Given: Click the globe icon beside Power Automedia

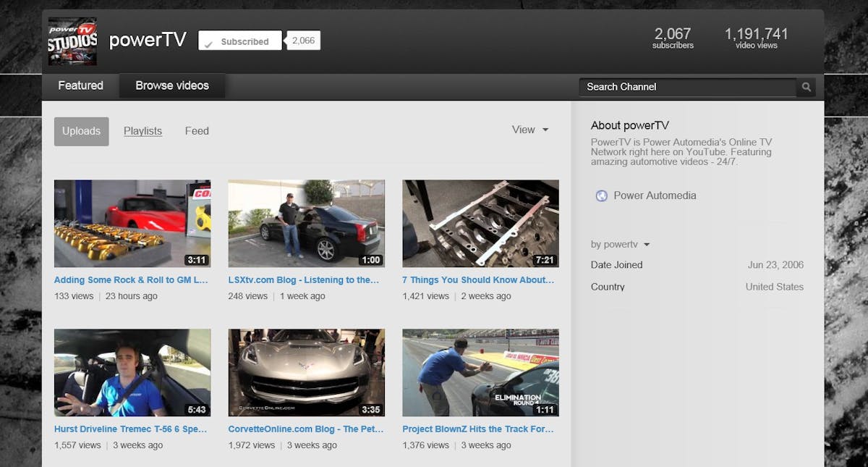Looking at the screenshot, I should coord(601,195).
